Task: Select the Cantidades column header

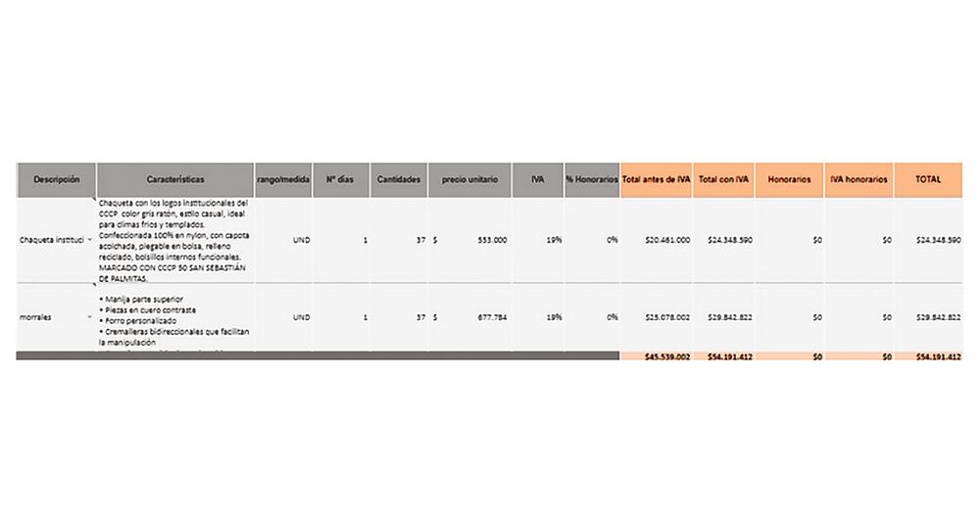Action: tap(399, 180)
